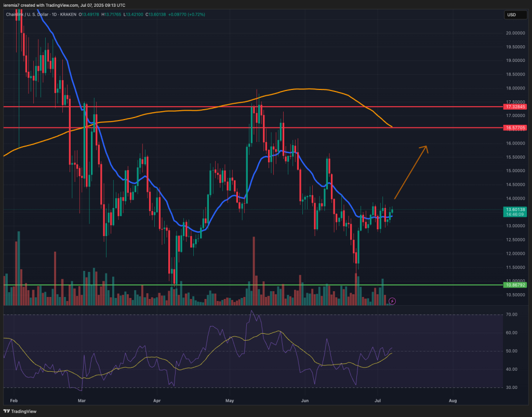Click the Mar label on time axis
Viewport: 532px width, 417px height.
coord(82,401)
